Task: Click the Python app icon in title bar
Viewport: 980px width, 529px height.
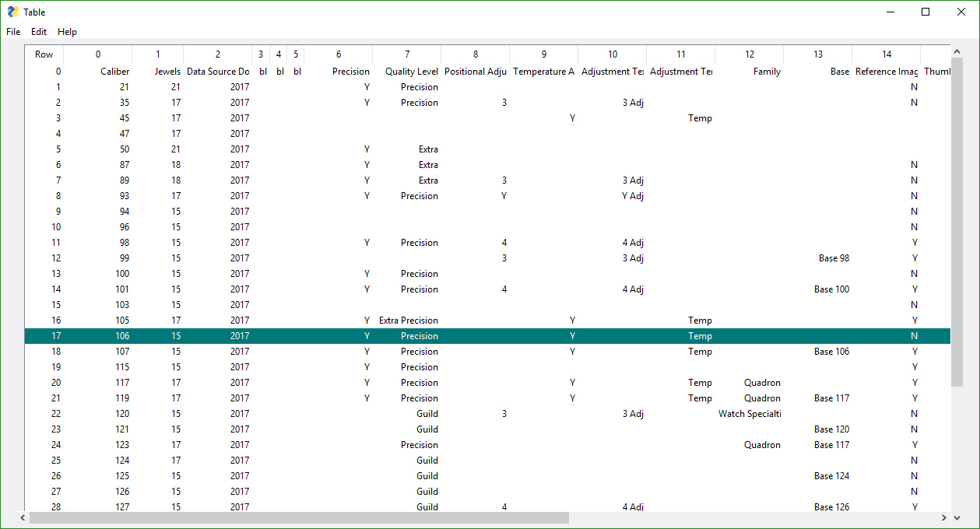Action: tap(12, 12)
